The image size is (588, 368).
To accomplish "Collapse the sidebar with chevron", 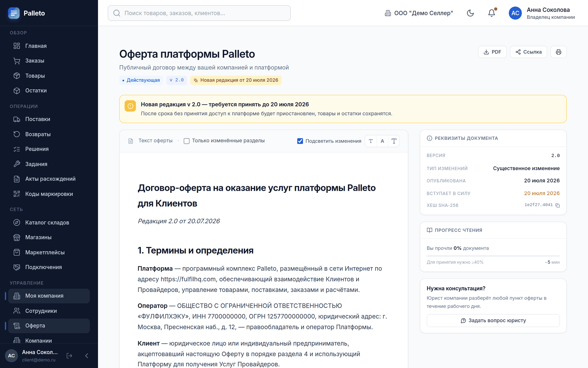I will pos(87,356).
